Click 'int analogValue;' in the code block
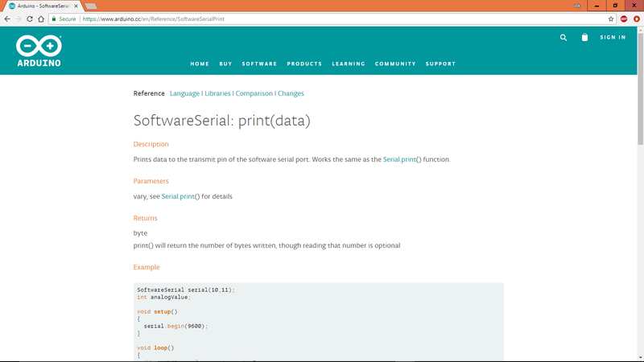The width and height of the screenshot is (644, 362). [x=164, y=297]
